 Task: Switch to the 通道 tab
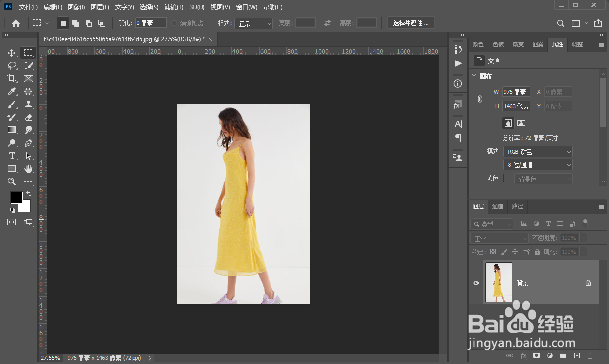click(497, 206)
